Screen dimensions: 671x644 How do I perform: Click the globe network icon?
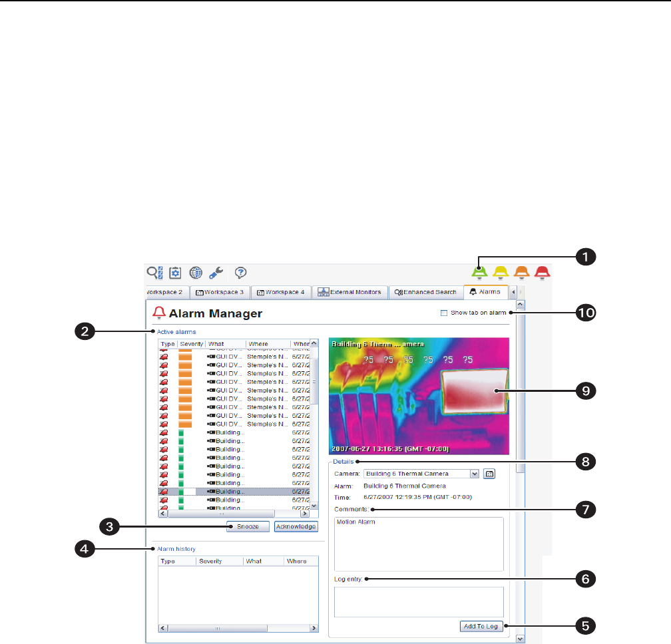pyautogui.click(x=196, y=273)
